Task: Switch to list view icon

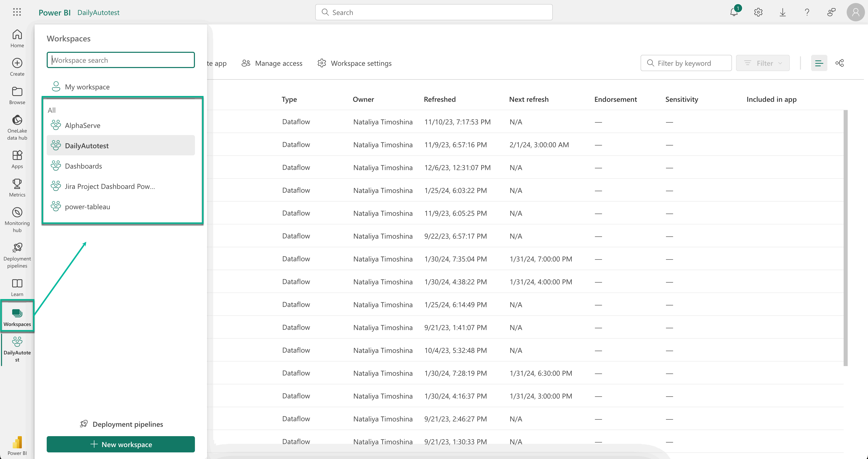Action: coord(819,63)
